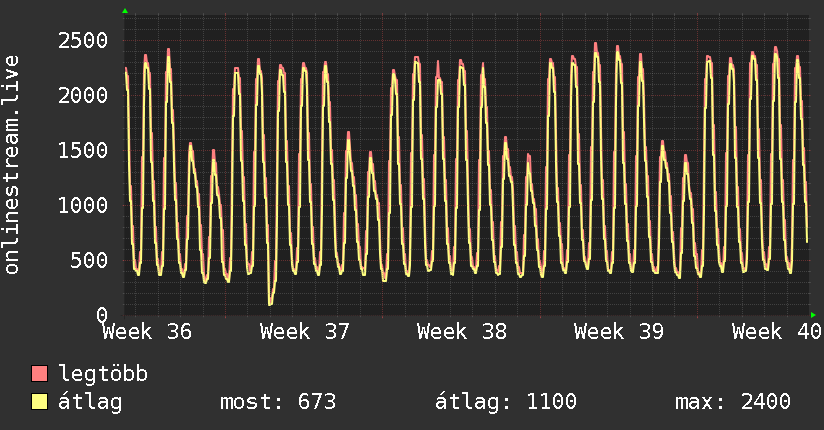The width and height of the screenshot is (824, 430).
Task: Click the green arrow ending the x-axis
Action: (x=813, y=315)
